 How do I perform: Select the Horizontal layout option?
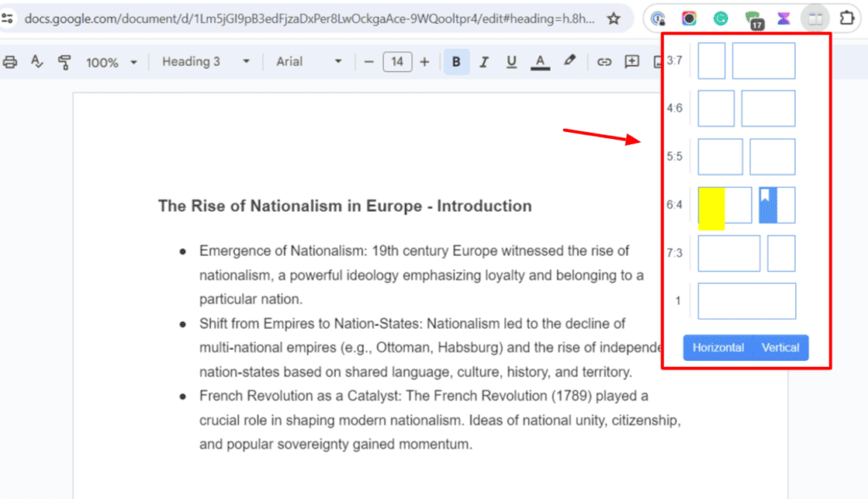[x=718, y=348]
